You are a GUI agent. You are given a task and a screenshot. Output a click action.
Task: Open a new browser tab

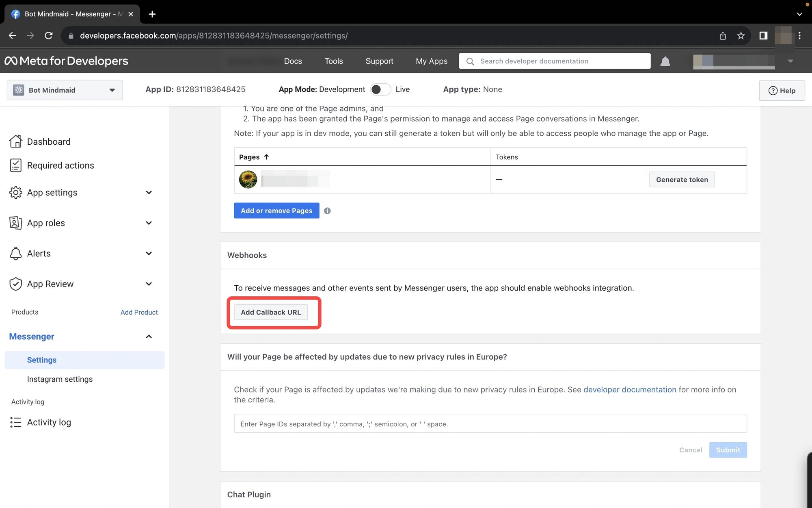(x=152, y=14)
